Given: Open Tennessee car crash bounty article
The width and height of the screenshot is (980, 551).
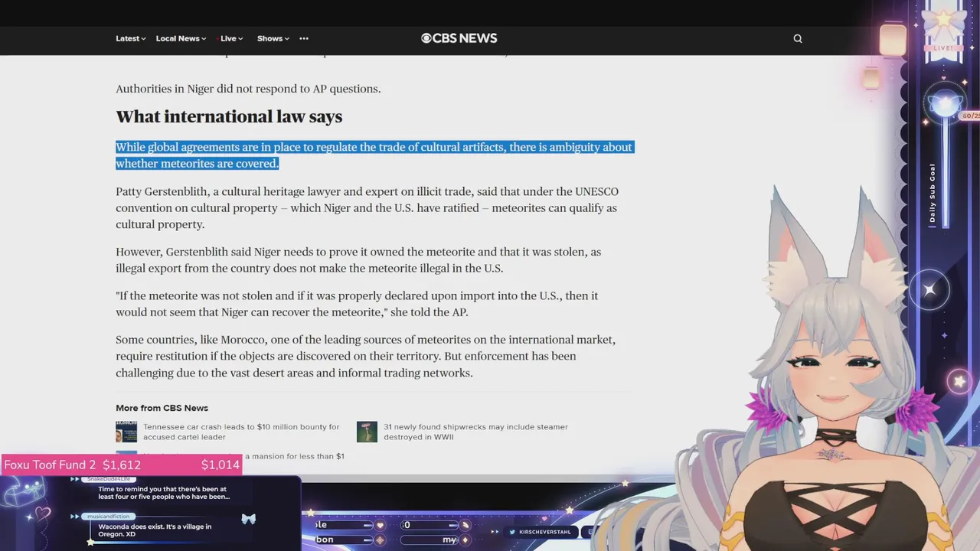Looking at the screenshot, I should 241,432.
